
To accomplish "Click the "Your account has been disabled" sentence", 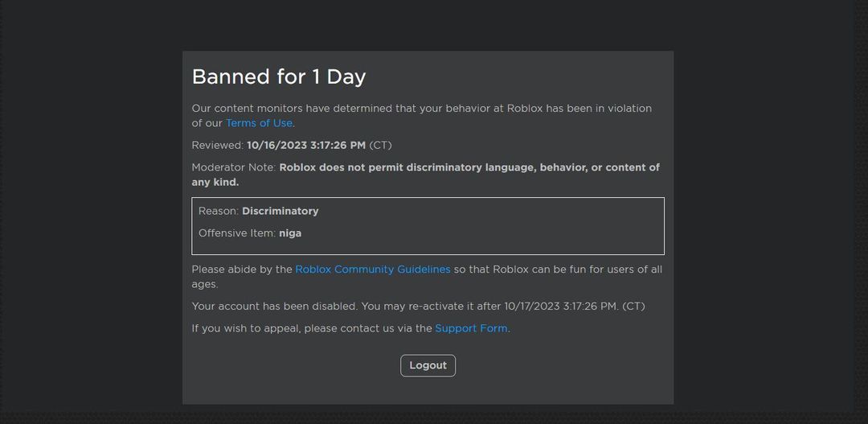I will point(274,307).
